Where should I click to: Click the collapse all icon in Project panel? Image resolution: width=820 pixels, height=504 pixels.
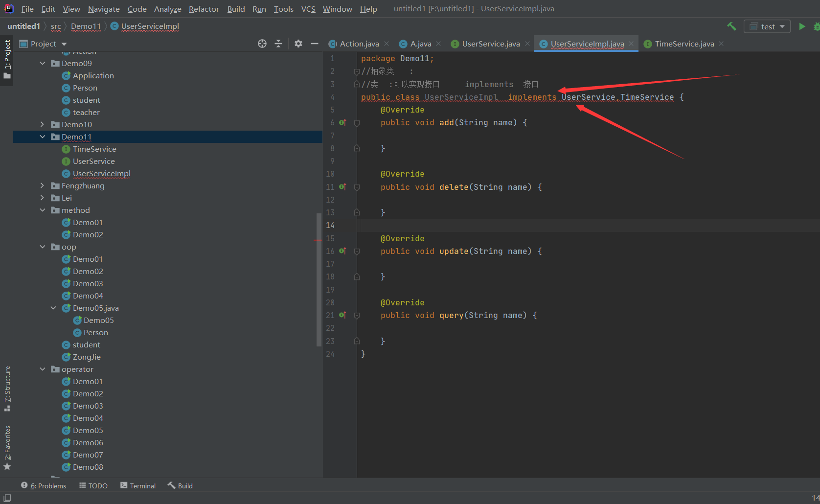(278, 44)
